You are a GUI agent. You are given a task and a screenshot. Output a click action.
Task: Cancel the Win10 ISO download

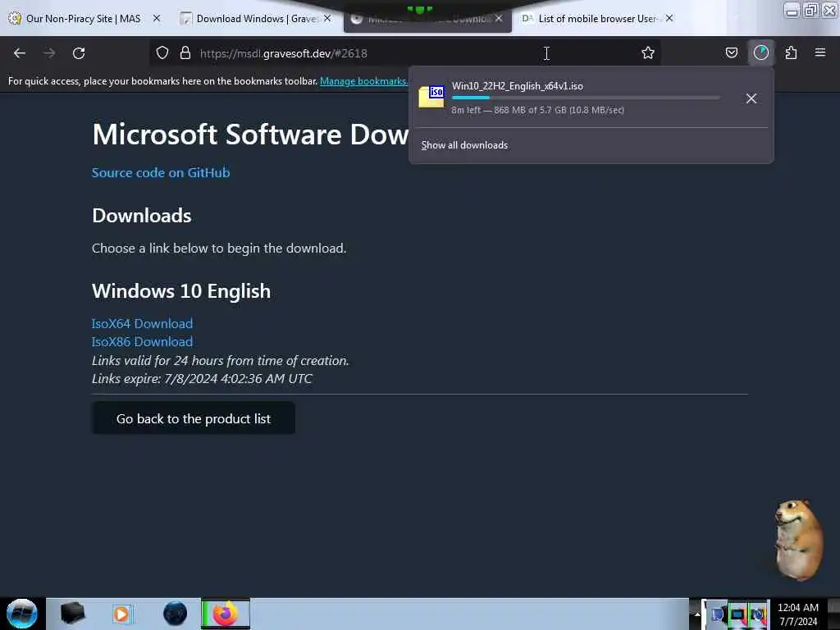[x=751, y=98]
